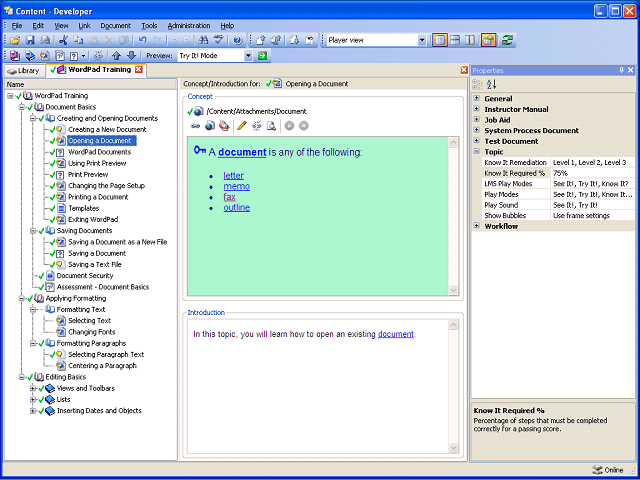Click 'document' link in Introduction text
This screenshot has width=640, height=480.
(x=396, y=334)
